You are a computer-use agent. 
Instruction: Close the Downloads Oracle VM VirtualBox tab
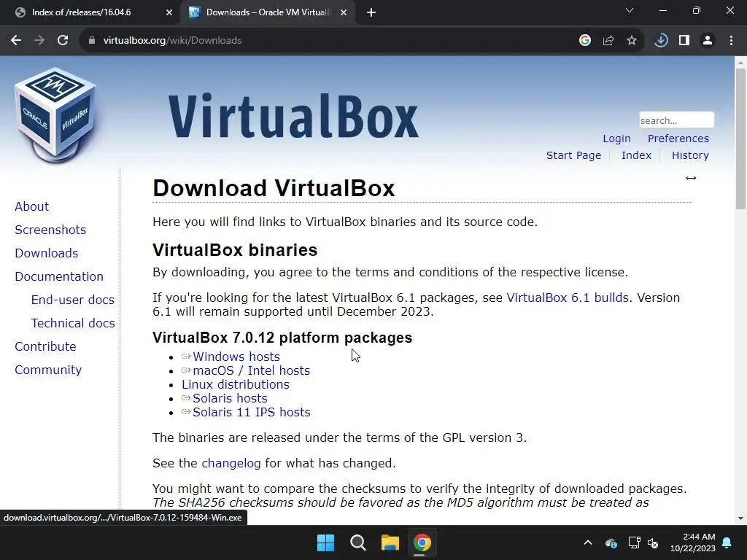(x=344, y=12)
